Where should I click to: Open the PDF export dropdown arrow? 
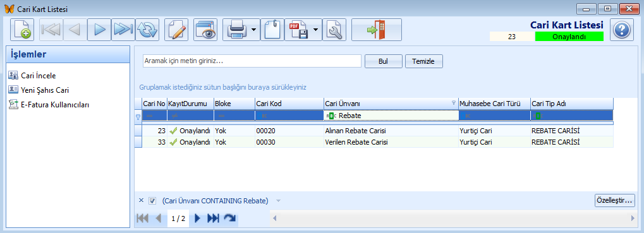tap(316, 30)
